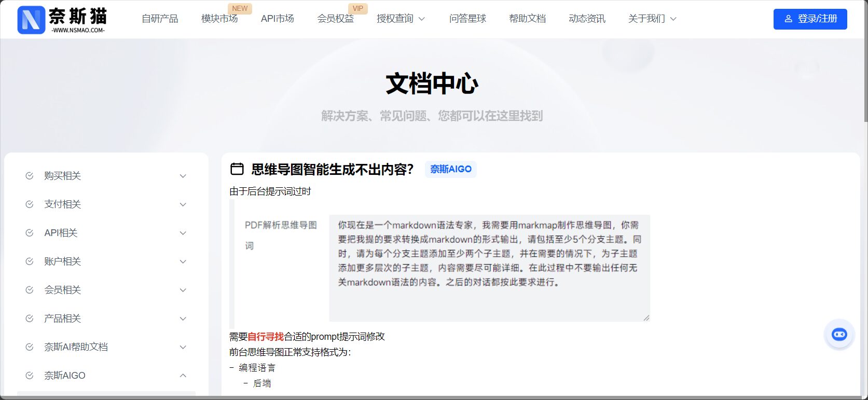Click the sub-item 后端
Screen dimensions: 868x400
(x=262, y=383)
